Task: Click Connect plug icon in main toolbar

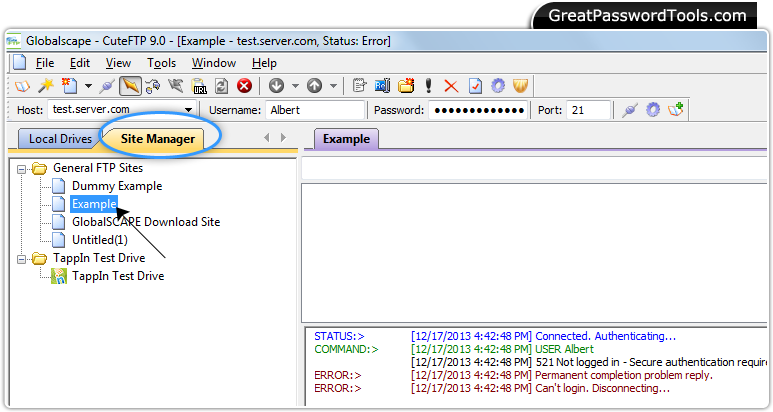Action: click(x=107, y=86)
